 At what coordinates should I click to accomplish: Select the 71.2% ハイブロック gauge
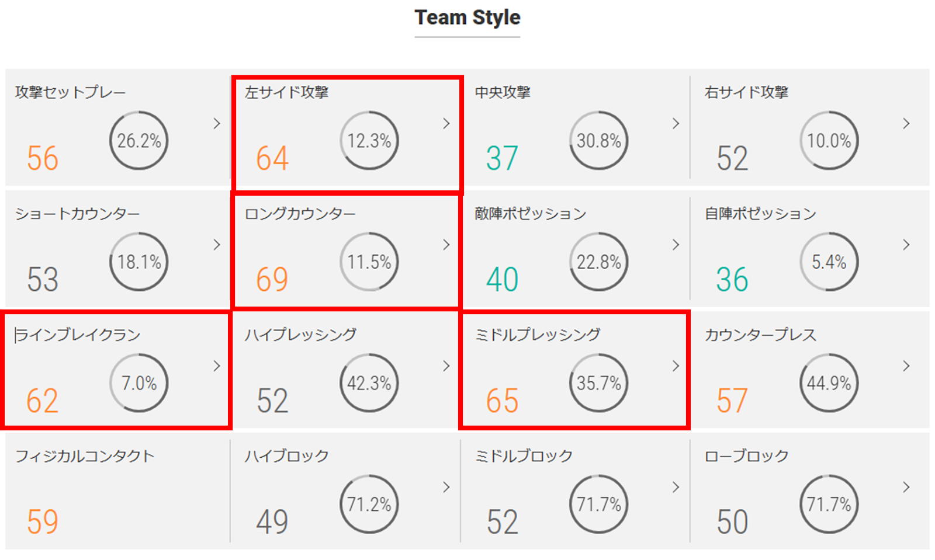[369, 504]
